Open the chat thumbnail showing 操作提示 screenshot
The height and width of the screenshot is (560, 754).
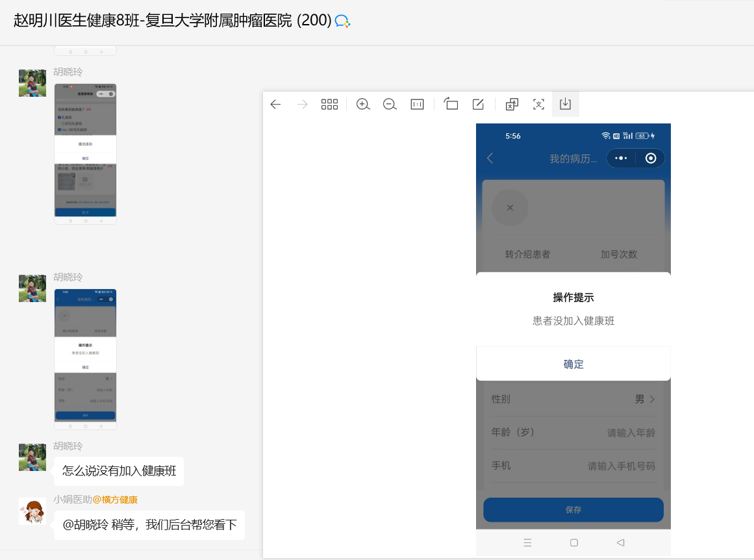click(85, 359)
